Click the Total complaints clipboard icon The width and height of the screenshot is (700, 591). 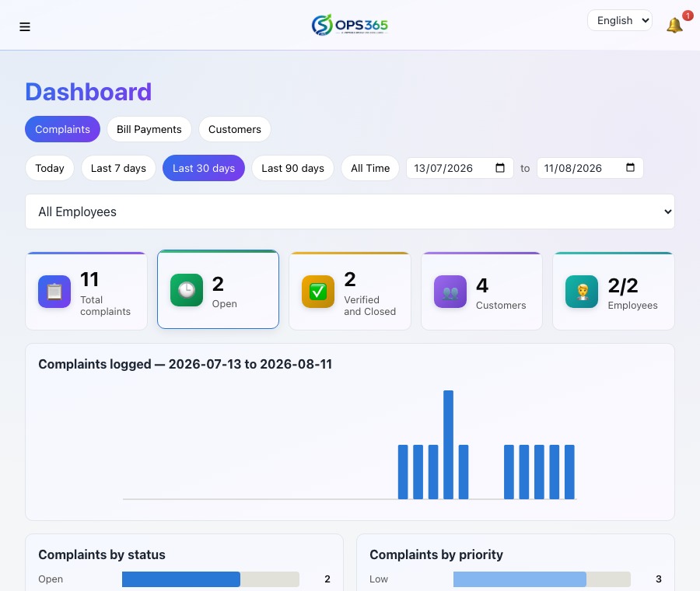(x=54, y=292)
